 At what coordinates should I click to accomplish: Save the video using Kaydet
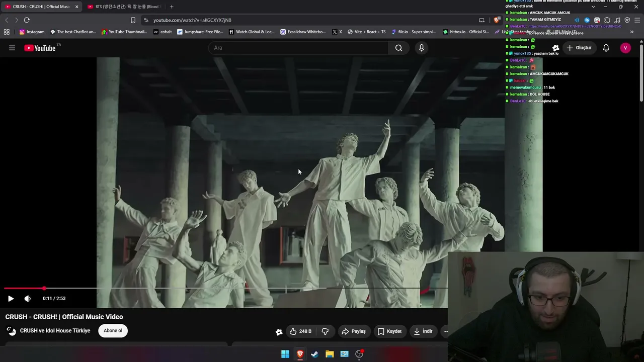pyautogui.click(x=389, y=331)
